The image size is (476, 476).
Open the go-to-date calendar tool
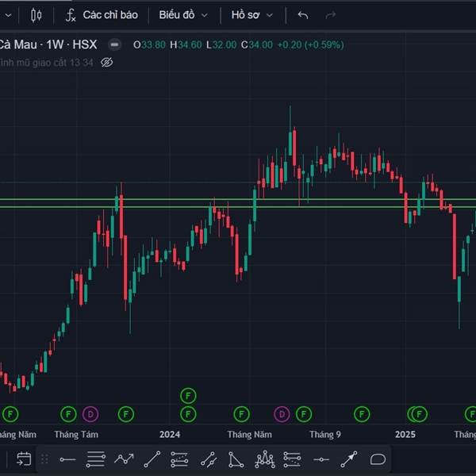[x=24, y=459]
